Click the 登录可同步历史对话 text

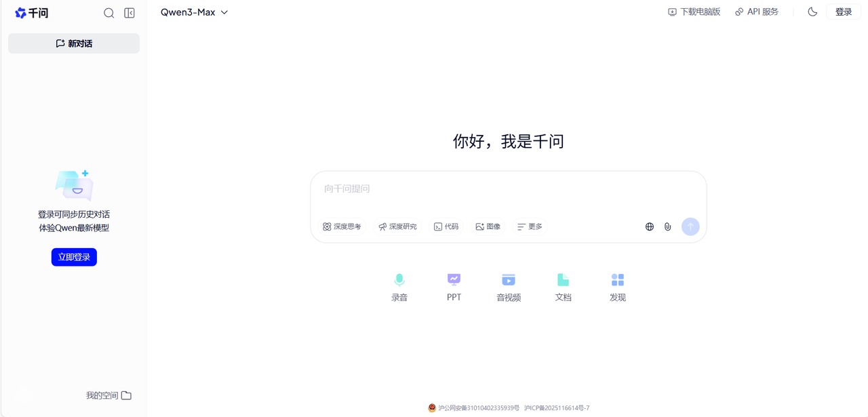[74, 214]
